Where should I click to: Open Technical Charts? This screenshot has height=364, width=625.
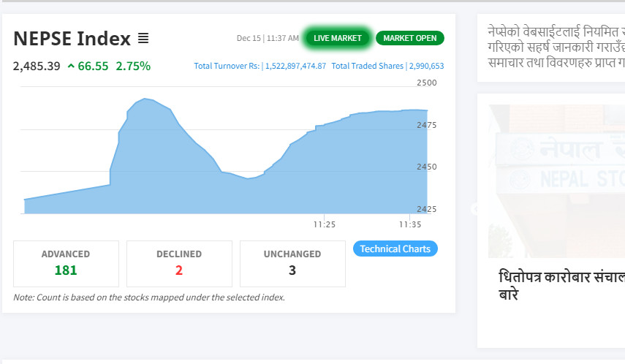pyautogui.click(x=395, y=249)
